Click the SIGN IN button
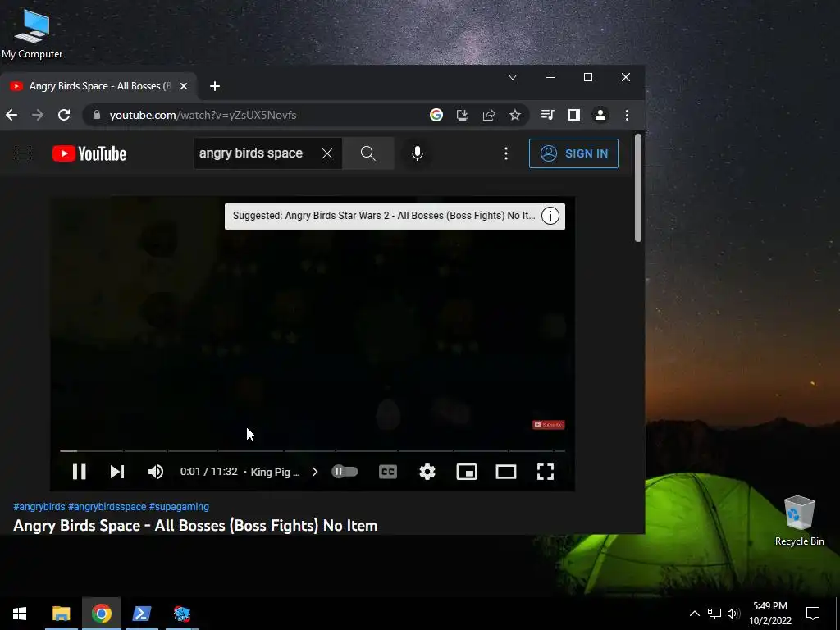The image size is (840, 630). point(573,153)
